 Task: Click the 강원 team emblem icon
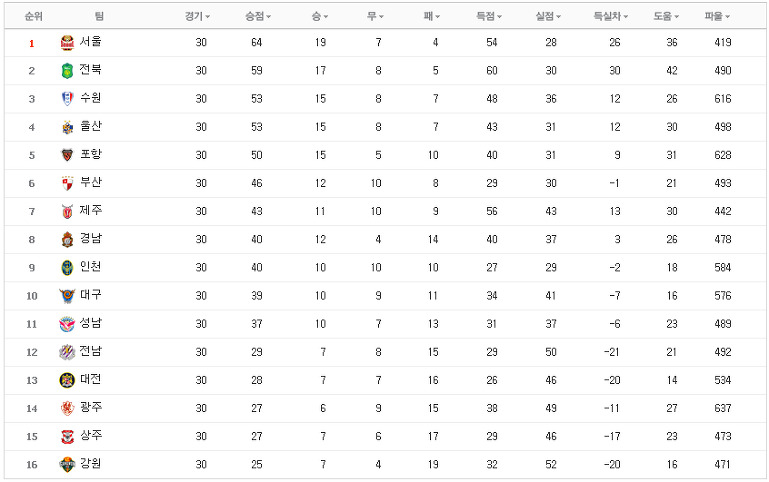click(x=67, y=464)
